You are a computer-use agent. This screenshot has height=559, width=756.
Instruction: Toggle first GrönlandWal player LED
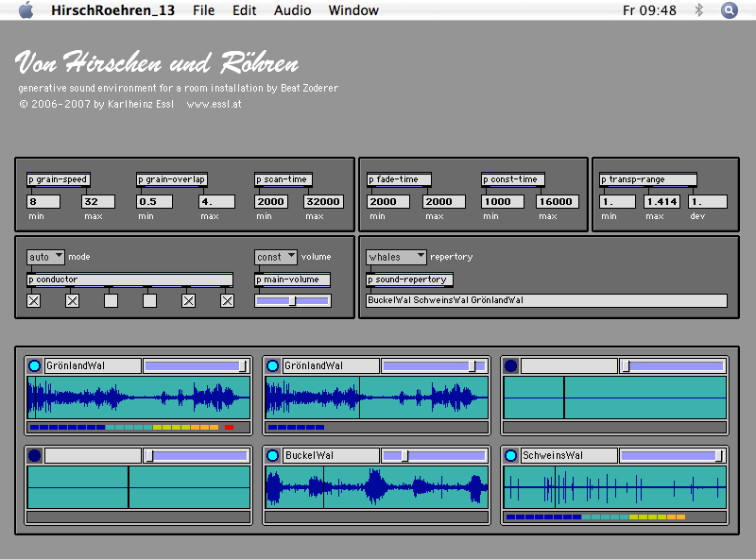pos(34,365)
